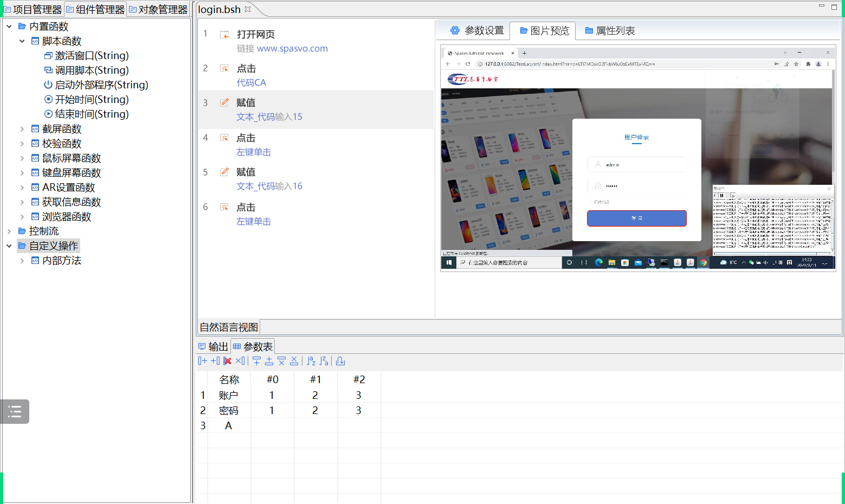Click the red delete icon in parameter toolbar

point(227,361)
